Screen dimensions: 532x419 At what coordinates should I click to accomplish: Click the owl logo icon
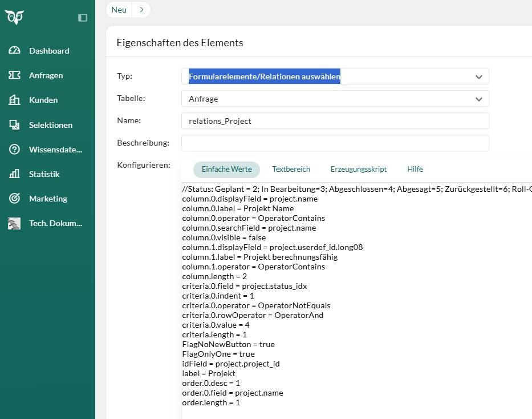point(14,17)
